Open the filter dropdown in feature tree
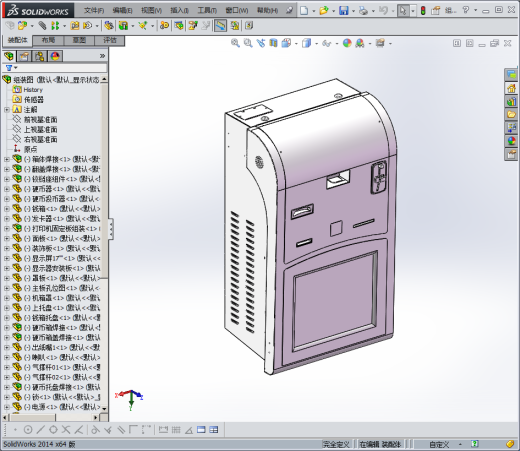Screen dimensions: 520x451 (12, 68)
